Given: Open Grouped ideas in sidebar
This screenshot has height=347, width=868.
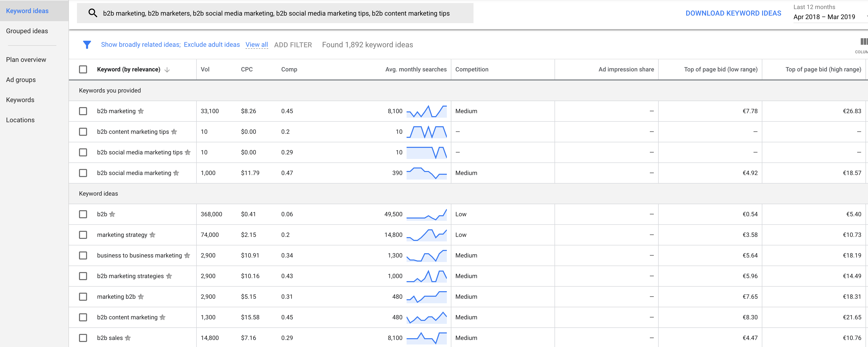Looking at the screenshot, I should click(27, 31).
